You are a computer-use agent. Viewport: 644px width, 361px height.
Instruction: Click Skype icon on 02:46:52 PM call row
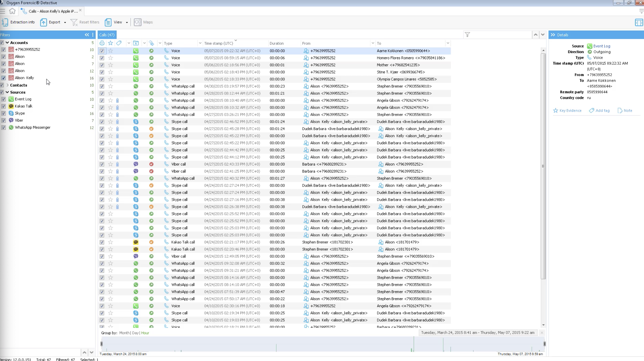[136, 122]
